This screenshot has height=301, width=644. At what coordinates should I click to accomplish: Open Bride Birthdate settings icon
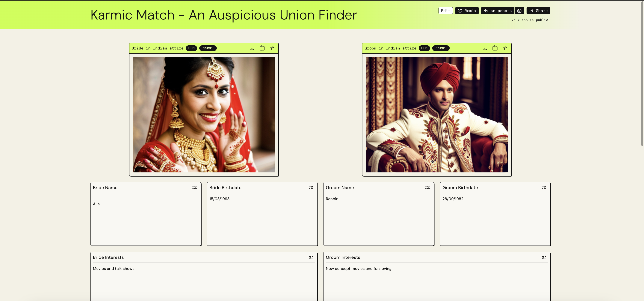tap(311, 187)
